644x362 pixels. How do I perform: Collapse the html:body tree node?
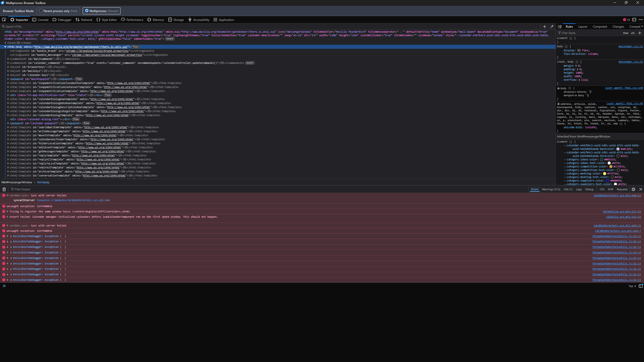pos(5,47)
